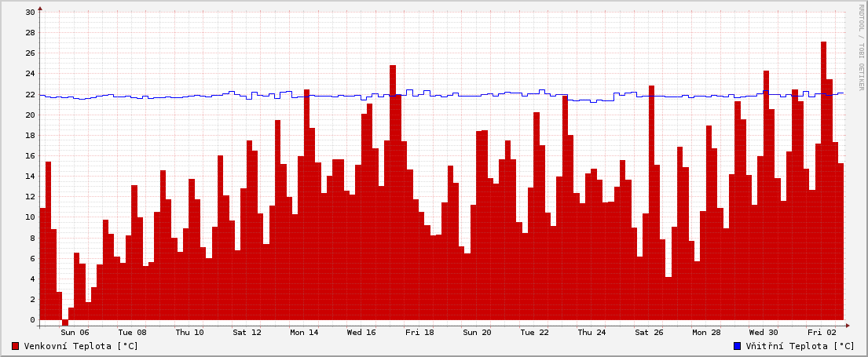Screen dimensions: 868x357
Task: Click the y-axis value 0
Action: [33, 320]
